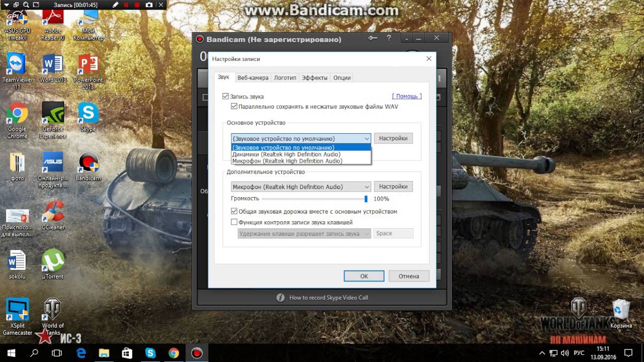Screen dimensions: 644x362
Task: Open Настройки for the main device
Action: pyautogui.click(x=393, y=138)
